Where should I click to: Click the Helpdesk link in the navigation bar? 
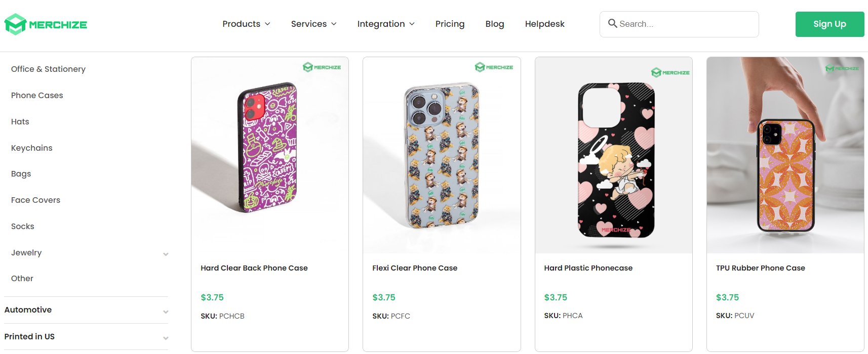[544, 24]
